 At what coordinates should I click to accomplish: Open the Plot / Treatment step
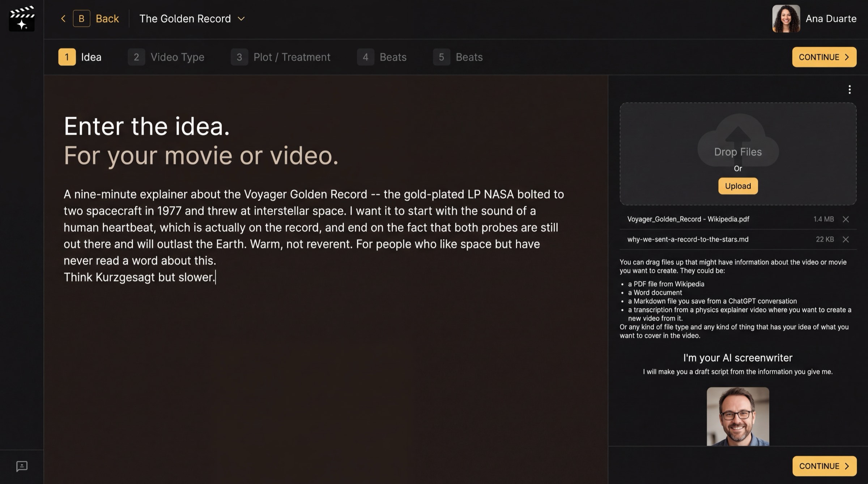click(281, 57)
